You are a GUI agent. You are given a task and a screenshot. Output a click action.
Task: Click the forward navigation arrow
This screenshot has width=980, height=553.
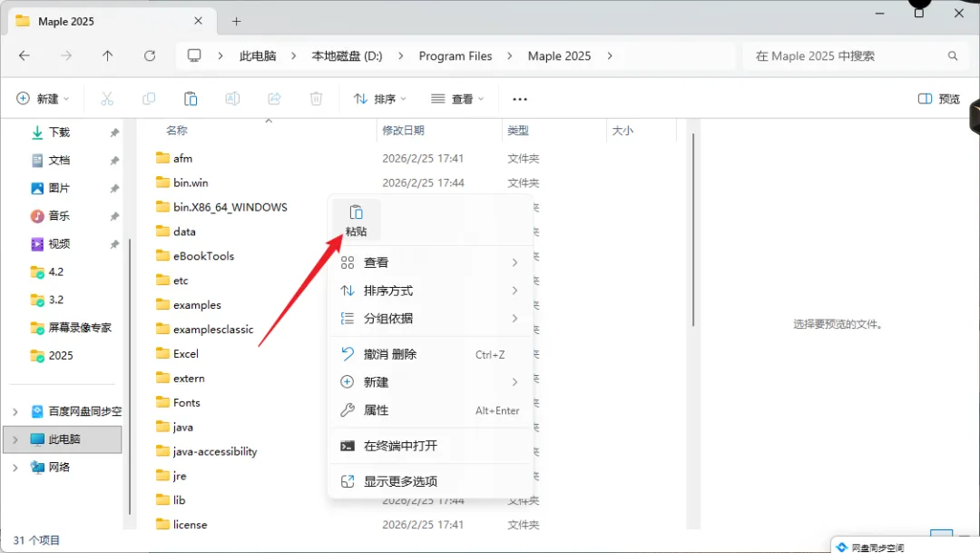65,55
